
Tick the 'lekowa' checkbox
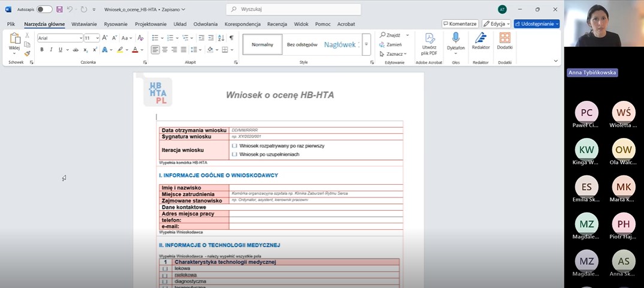tap(165, 269)
